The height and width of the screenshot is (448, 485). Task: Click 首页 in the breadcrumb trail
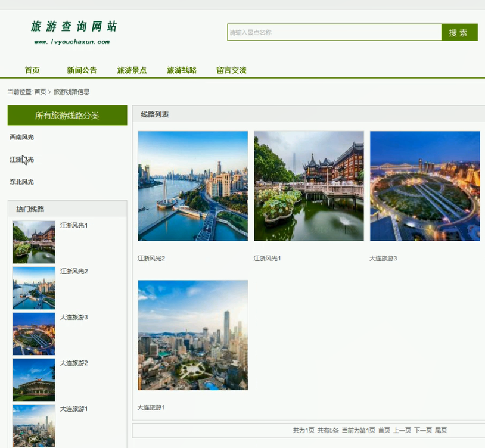tap(40, 92)
